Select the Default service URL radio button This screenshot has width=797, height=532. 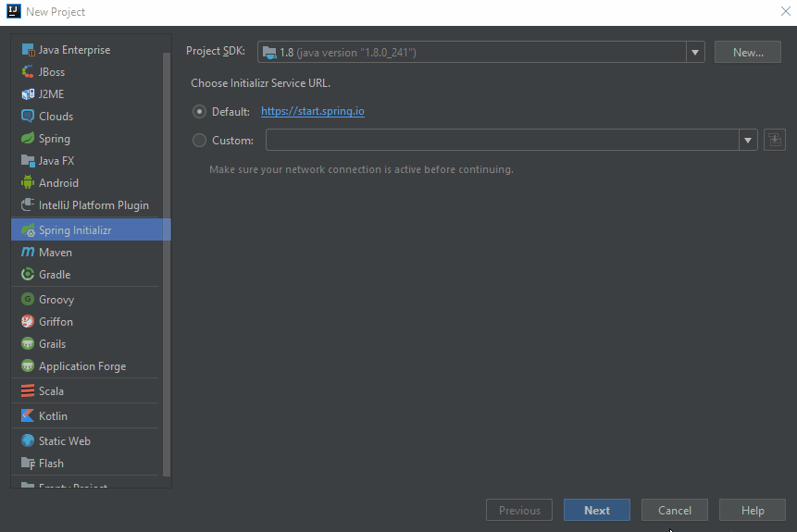click(199, 112)
